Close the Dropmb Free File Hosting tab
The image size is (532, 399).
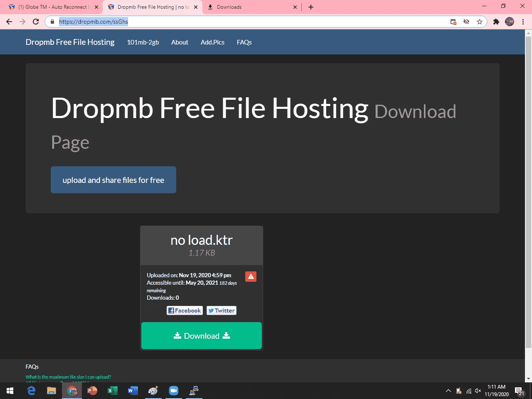click(x=196, y=7)
